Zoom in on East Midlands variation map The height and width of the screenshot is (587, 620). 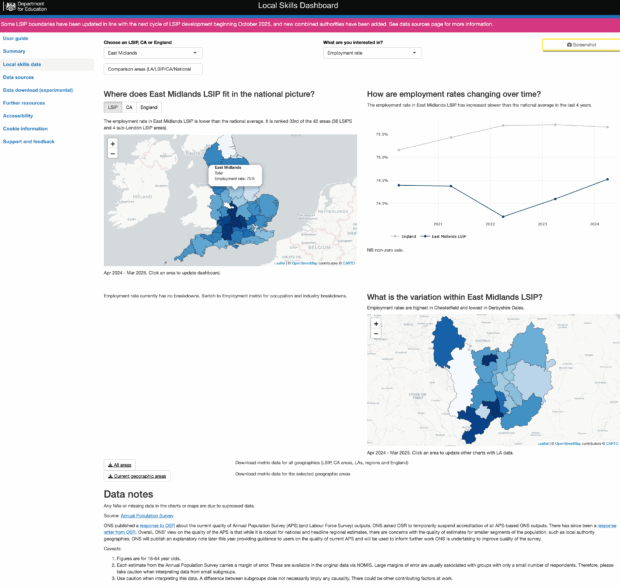coord(374,321)
